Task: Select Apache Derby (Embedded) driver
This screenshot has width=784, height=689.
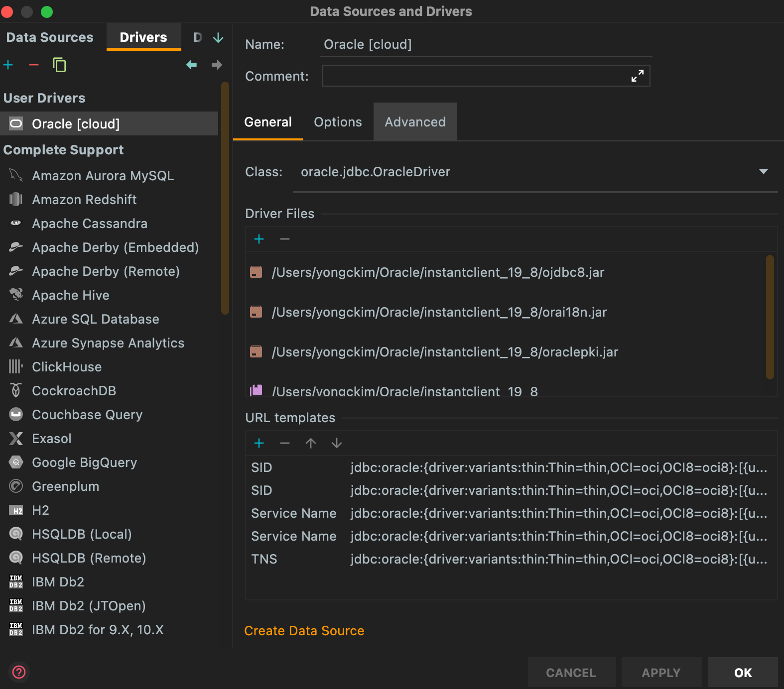Action: pyautogui.click(x=109, y=247)
